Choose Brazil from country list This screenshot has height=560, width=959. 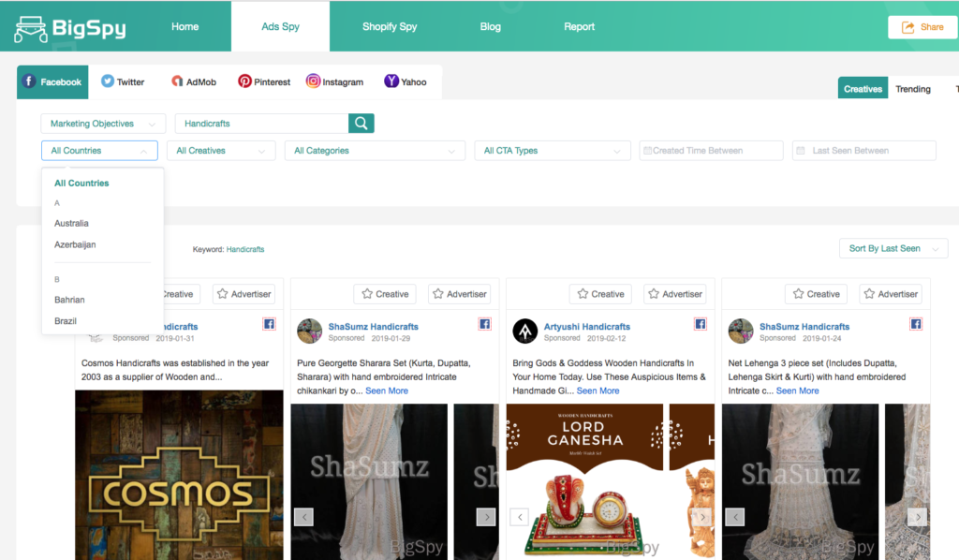[66, 321]
